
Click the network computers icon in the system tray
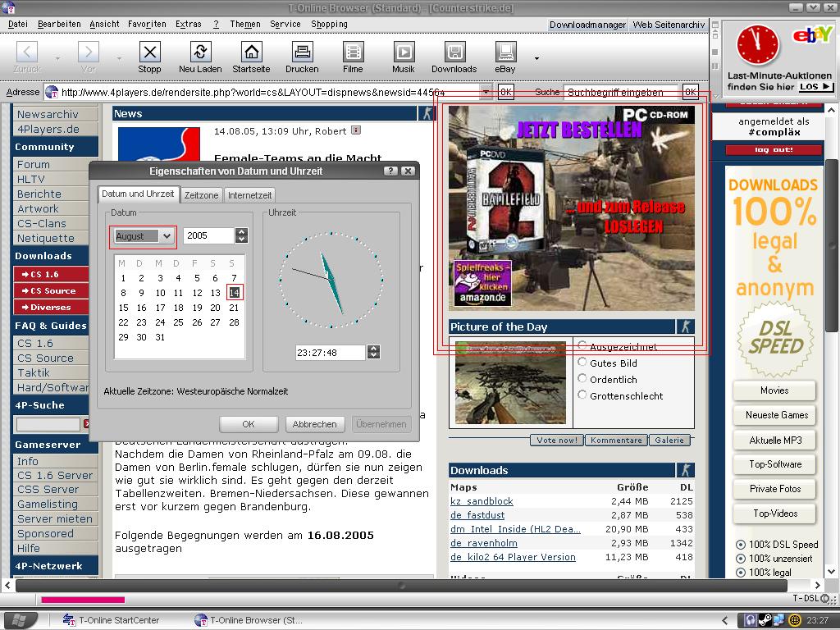pyautogui.click(x=778, y=620)
